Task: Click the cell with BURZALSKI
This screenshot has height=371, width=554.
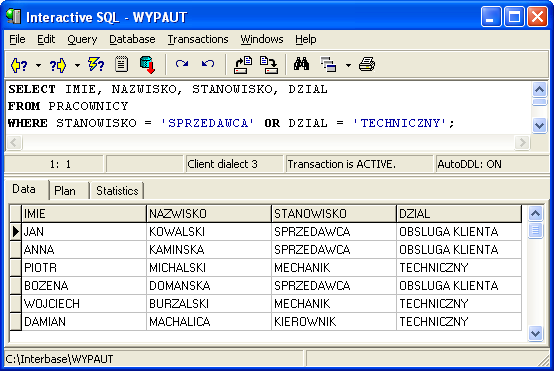Action: 209,304
